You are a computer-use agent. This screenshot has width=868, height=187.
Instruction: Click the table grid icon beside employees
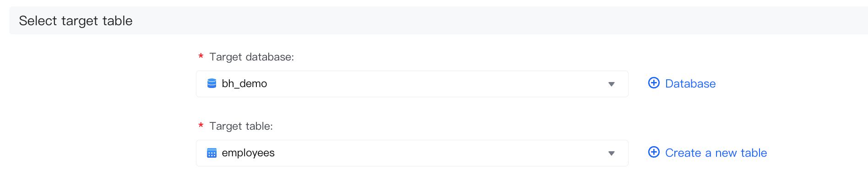pos(212,153)
